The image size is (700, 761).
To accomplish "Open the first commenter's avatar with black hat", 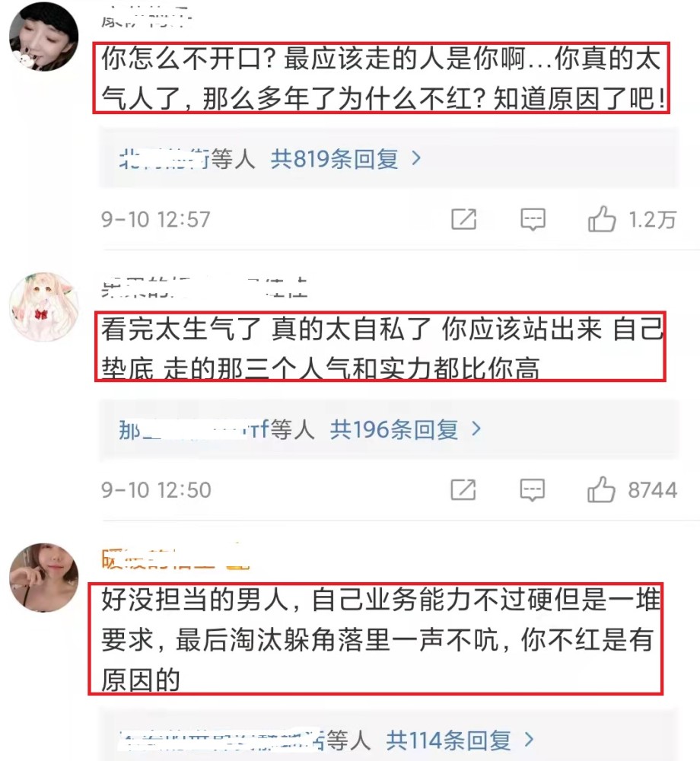I will click(x=43, y=36).
